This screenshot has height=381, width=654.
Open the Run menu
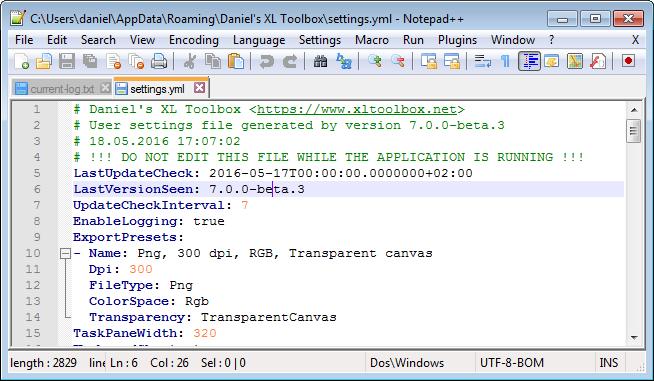[413, 40]
